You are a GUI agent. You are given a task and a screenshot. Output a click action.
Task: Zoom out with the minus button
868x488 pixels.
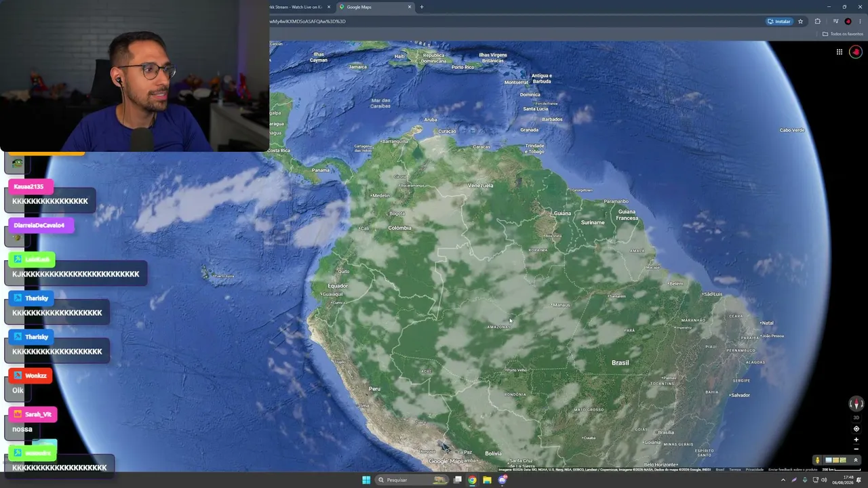click(x=856, y=449)
